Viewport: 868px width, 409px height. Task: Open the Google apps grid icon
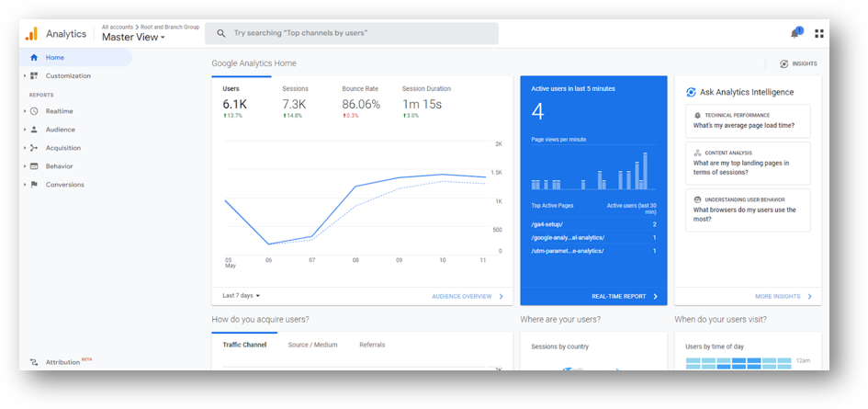tap(819, 34)
